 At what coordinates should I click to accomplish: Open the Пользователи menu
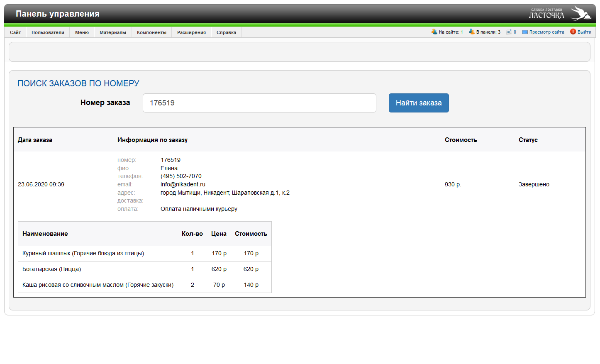coord(48,32)
